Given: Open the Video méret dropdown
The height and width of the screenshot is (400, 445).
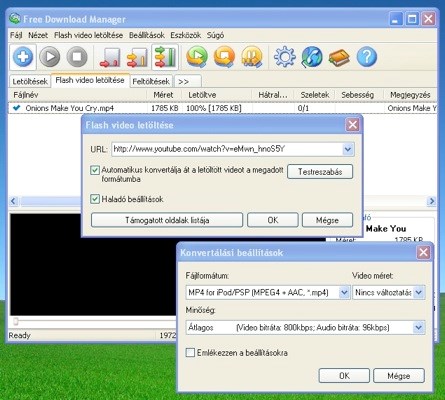Looking at the screenshot, I should pyautogui.click(x=419, y=293).
